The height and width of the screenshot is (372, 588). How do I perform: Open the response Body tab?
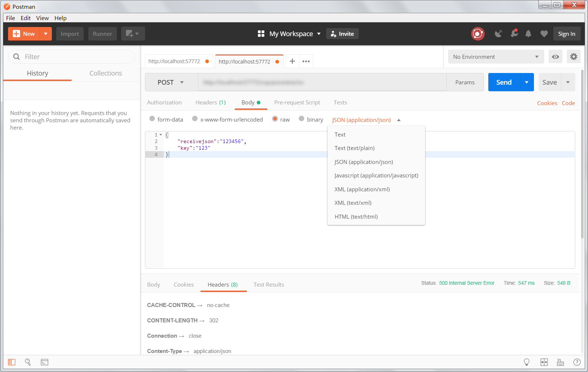154,284
